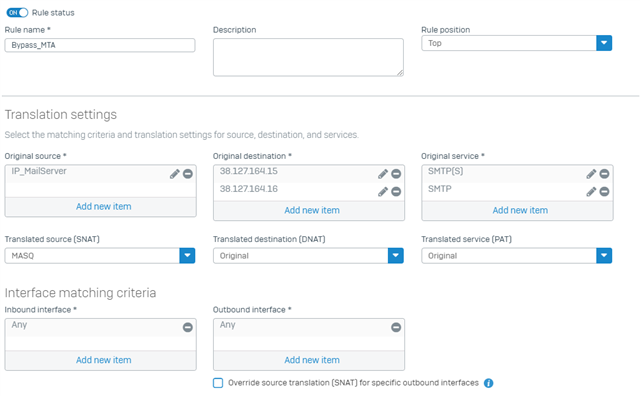Open info tooltip for SNAT override
640x396 pixels.
click(x=489, y=383)
